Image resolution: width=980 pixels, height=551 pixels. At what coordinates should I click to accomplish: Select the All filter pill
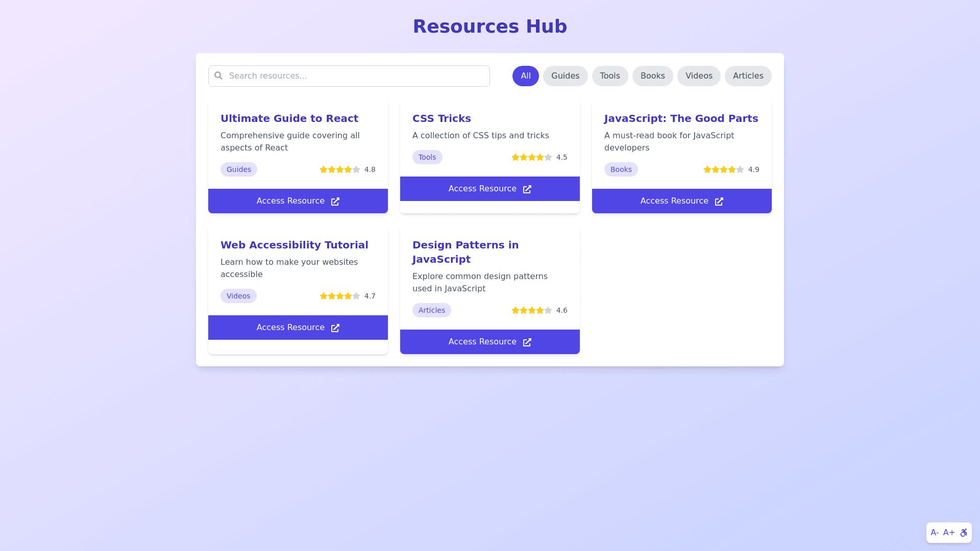525,76
